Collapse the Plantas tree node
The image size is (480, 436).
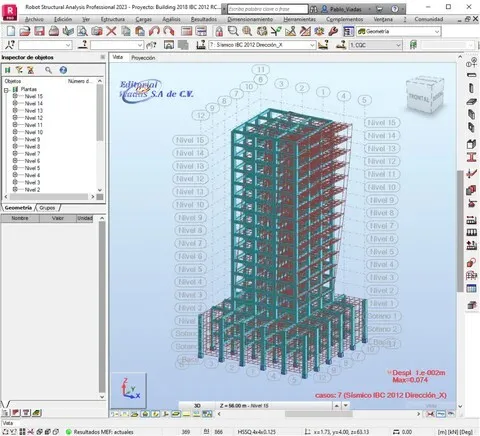point(6,90)
